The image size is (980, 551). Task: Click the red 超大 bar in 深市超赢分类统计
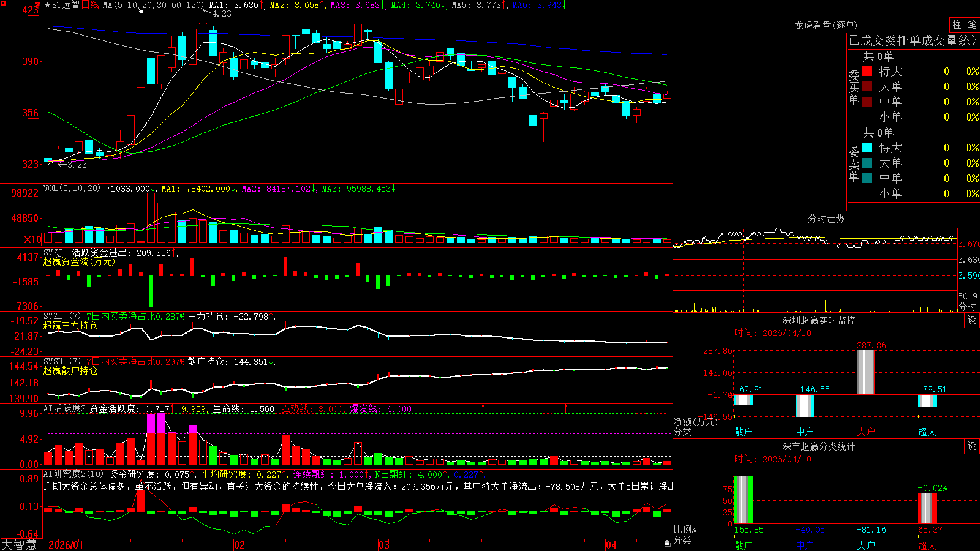pyautogui.click(x=927, y=508)
